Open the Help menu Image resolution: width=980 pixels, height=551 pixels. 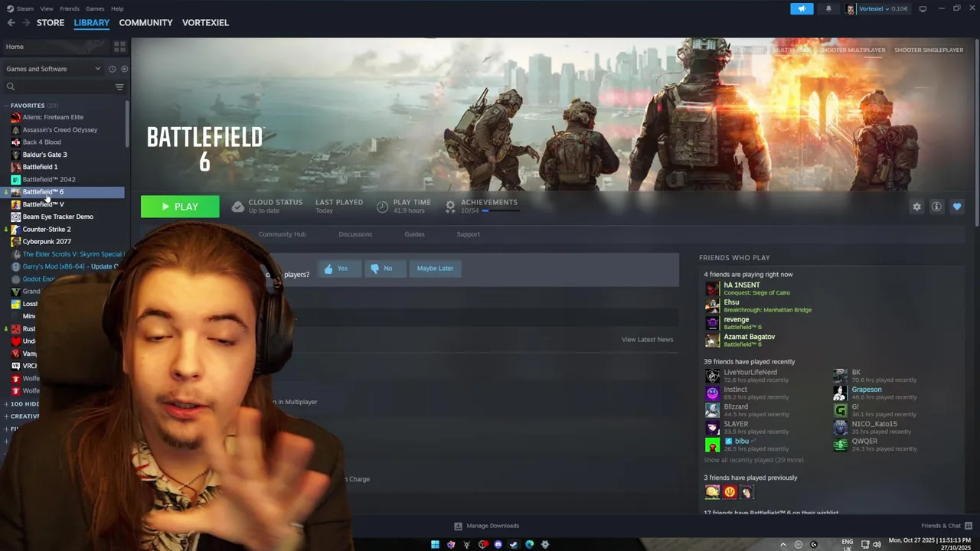tap(117, 8)
